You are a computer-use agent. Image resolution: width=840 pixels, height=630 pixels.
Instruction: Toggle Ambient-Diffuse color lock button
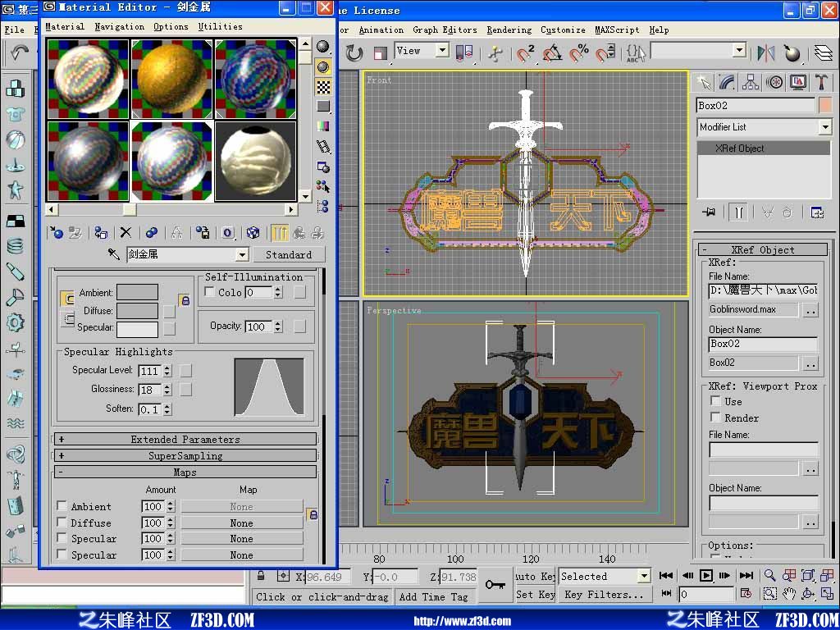(x=185, y=300)
